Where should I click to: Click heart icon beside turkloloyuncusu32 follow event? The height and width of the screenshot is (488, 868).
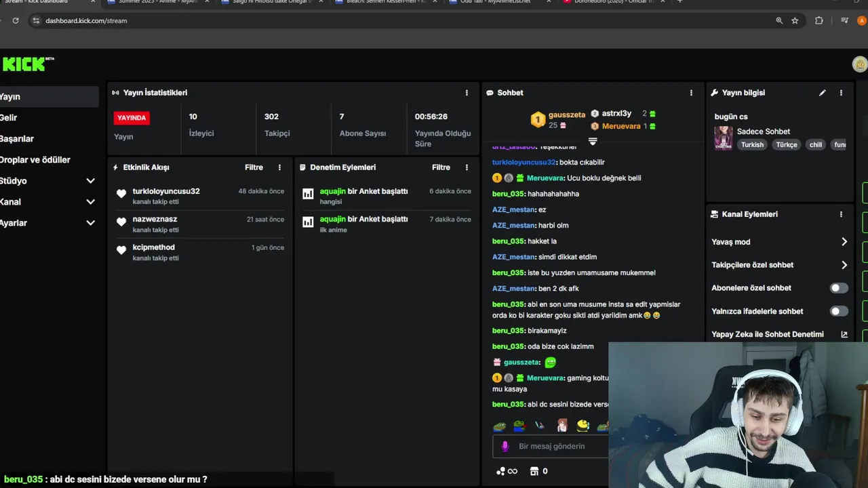tap(121, 194)
